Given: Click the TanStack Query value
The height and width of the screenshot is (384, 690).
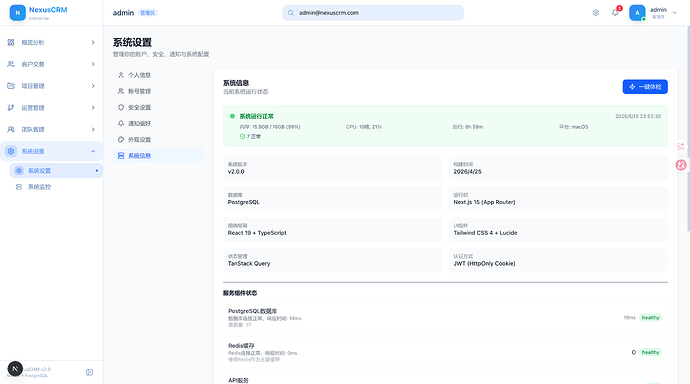Looking at the screenshot, I should pyautogui.click(x=249, y=263).
